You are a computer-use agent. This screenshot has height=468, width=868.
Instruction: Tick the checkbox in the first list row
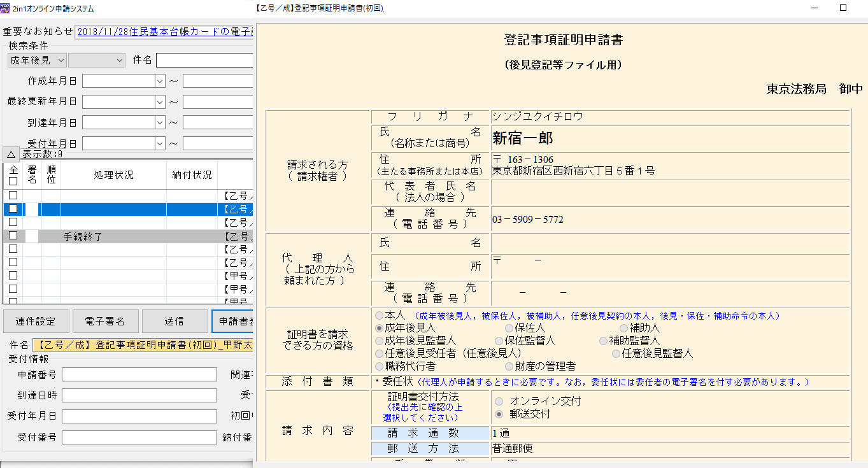[x=13, y=195]
